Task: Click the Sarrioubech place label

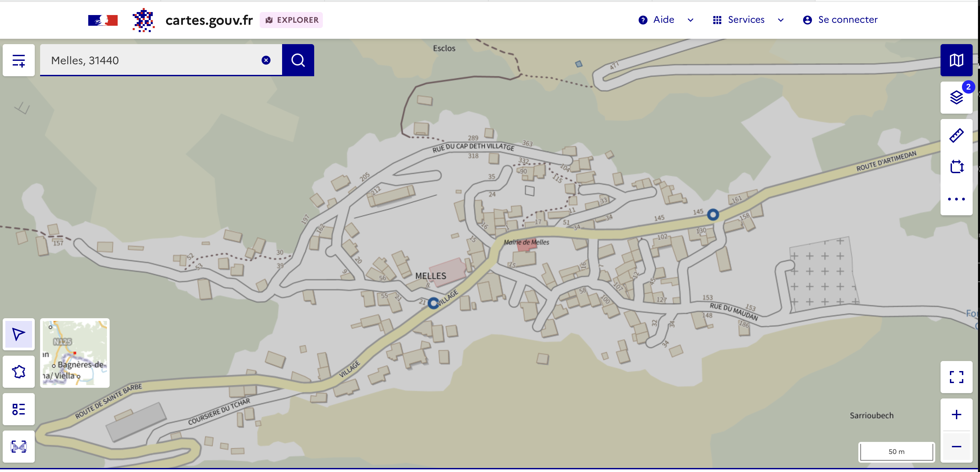Action: click(x=872, y=415)
